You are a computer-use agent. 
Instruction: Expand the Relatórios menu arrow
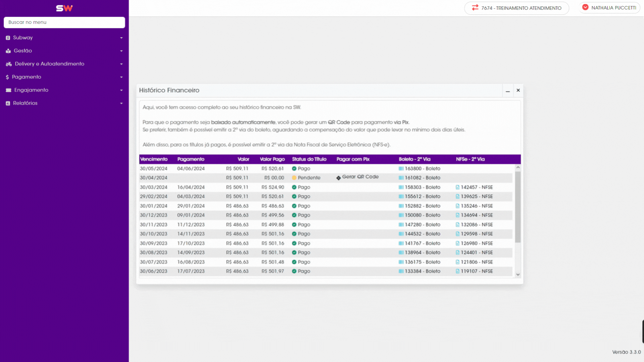click(x=121, y=103)
